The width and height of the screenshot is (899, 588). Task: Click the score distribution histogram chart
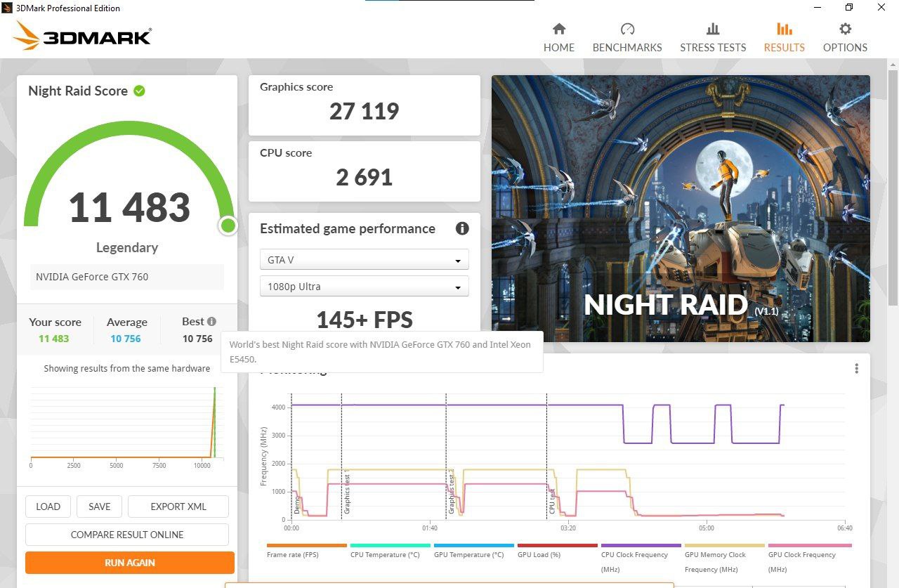pos(126,423)
